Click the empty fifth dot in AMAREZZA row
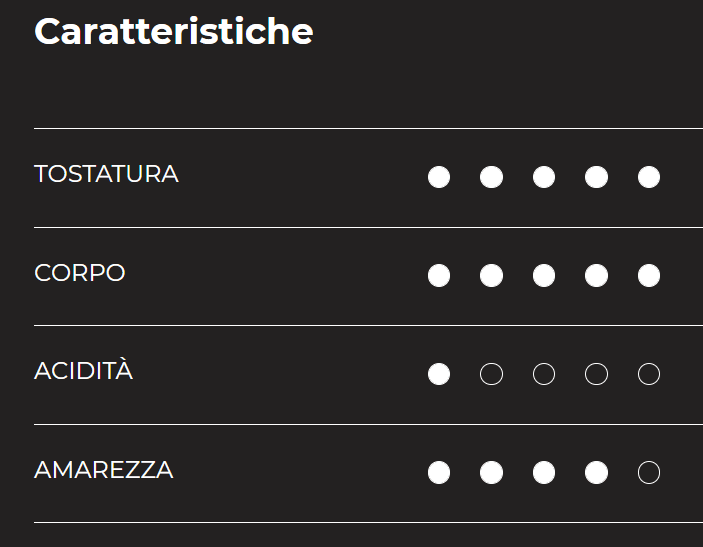 649,473
